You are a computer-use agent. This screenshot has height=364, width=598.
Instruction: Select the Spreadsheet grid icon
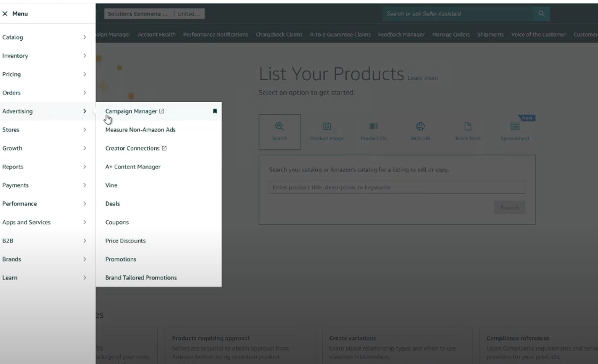[515, 126]
